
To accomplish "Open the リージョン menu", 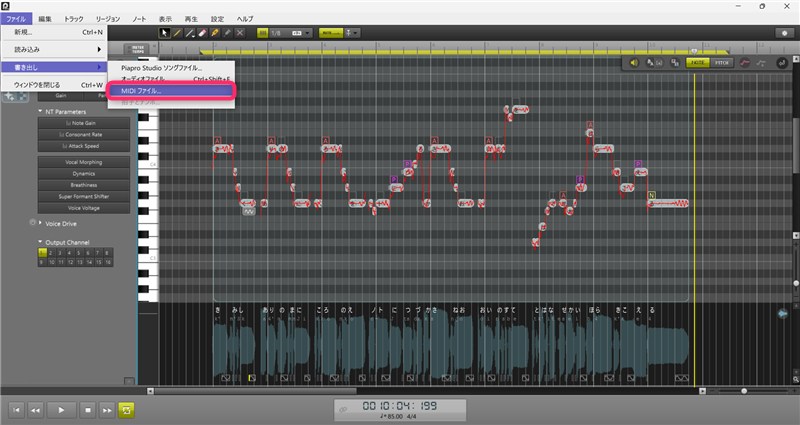I will click(108, 19).
